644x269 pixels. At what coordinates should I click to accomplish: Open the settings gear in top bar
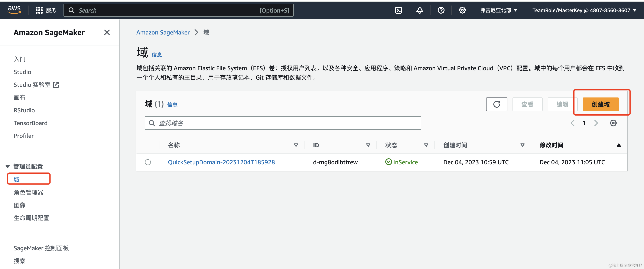click(462, 10)
